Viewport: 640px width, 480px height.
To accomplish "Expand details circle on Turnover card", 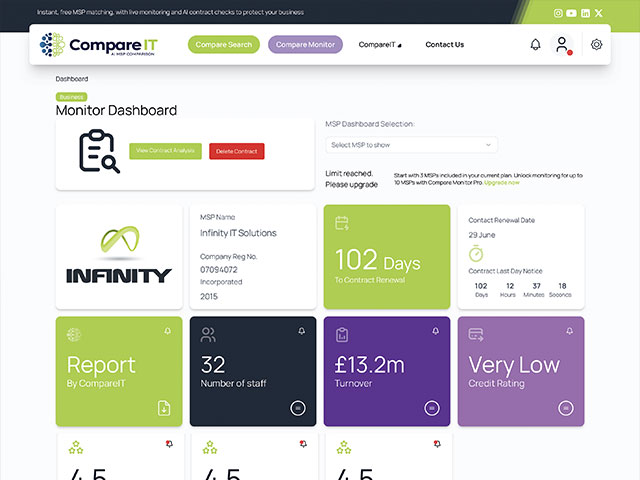I will [x=432, y=408].
